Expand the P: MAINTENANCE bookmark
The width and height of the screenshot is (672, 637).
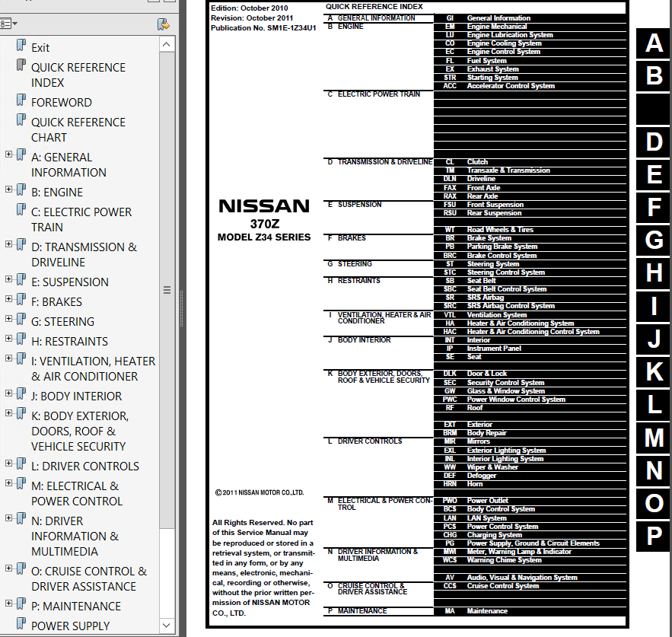tap(8, 604)
